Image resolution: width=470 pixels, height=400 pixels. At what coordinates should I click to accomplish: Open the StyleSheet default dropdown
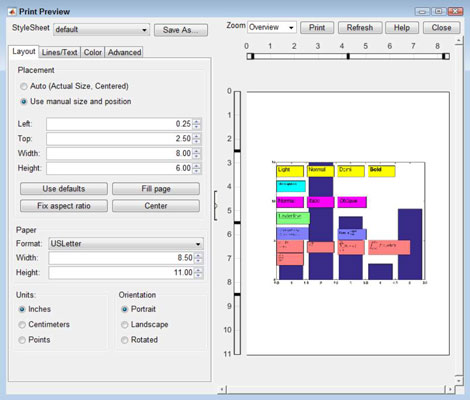(101, 30)
